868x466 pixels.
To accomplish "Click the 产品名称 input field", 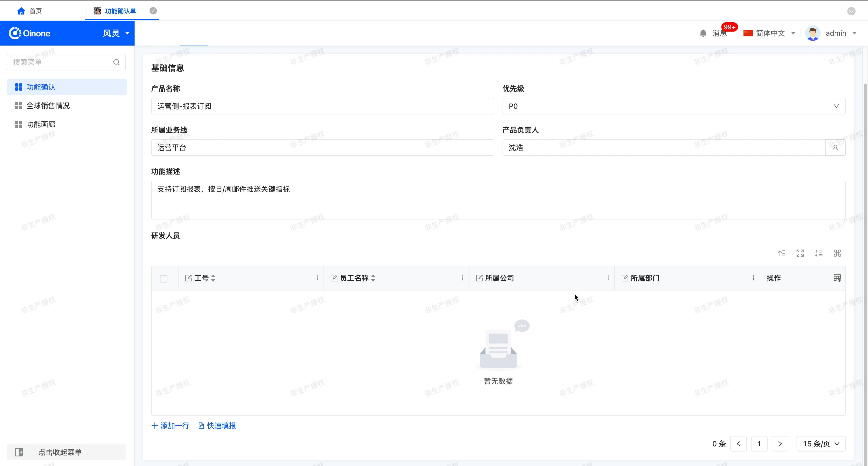I will click(x=322, y=106).
